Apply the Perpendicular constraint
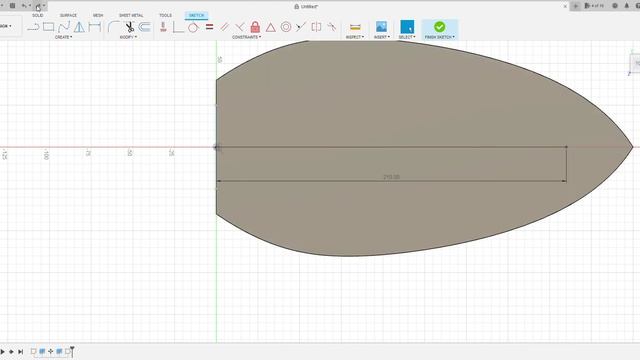640x360 pixels. click(240, 27)
